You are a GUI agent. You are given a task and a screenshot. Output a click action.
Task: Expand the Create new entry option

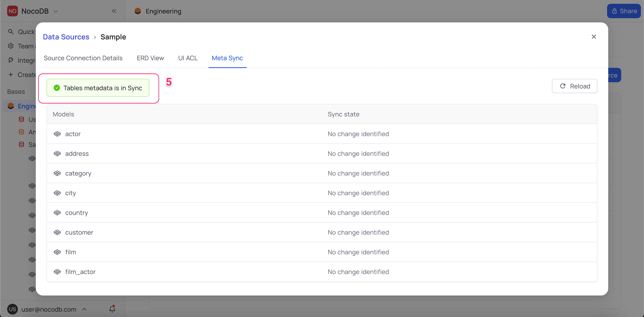point(11,74)
